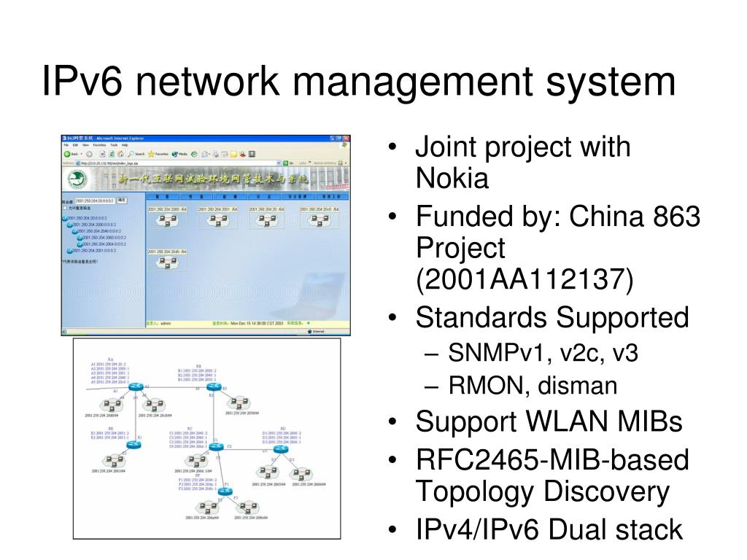Open the Edit menu in Internet Explorer
The width and height of the screenshot is (747, 560).
[x=75, y=145]
